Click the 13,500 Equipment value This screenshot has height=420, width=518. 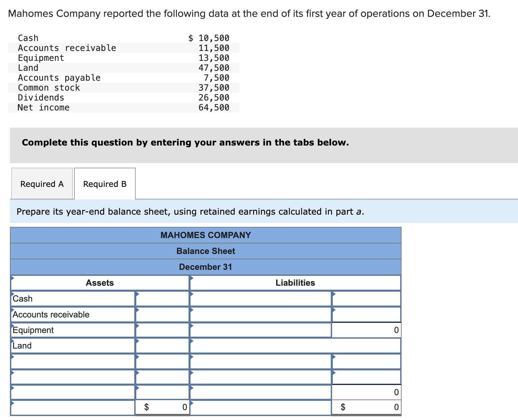(214, 58)
